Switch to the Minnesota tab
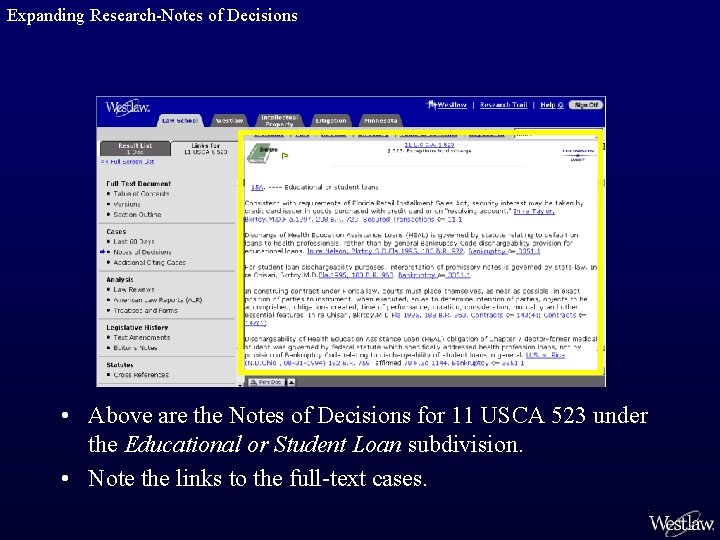720x540 pixels. (x=381, y=120)
